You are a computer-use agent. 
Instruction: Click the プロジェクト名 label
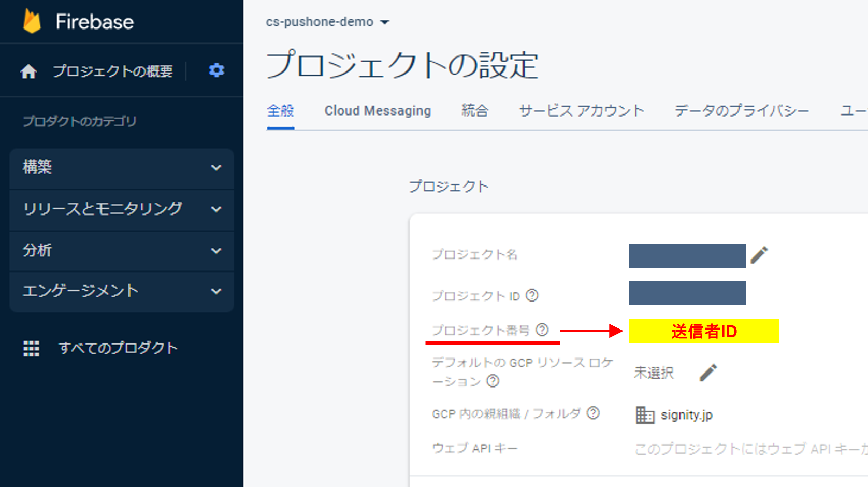point(475,255)
